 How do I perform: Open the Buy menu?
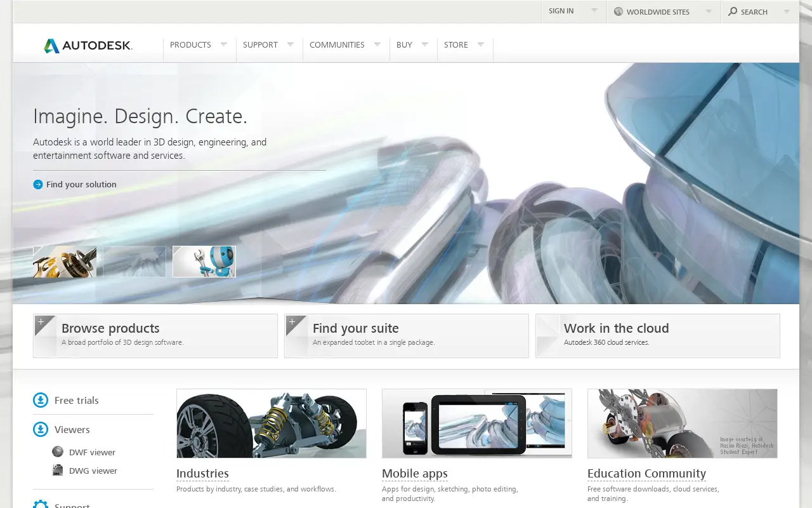pos(404,45)
